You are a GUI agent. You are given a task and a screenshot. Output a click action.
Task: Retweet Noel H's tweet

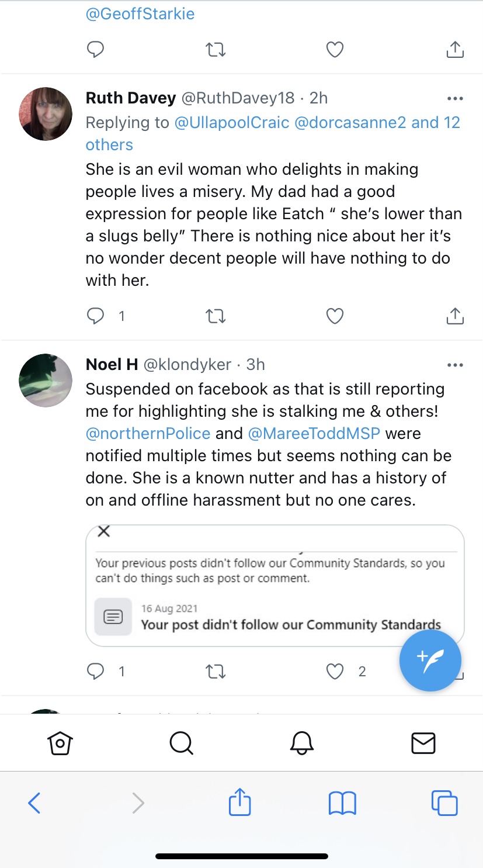[x=216, y=672]
